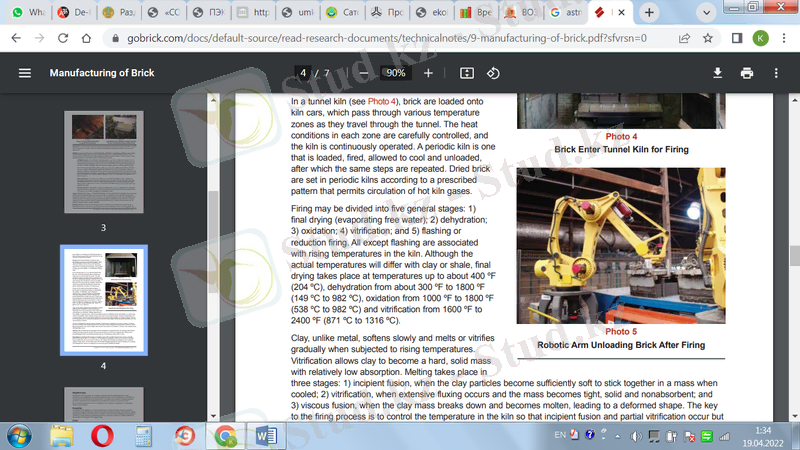800x450 pixels.
Task: Switch to the eko tab
Action: coord(432,12)
